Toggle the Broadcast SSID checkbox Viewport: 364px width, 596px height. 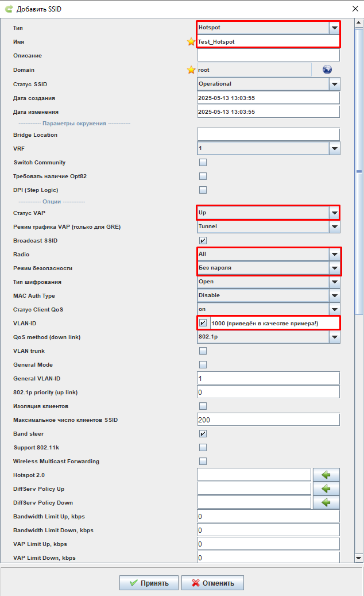click(x=203, y=240)
